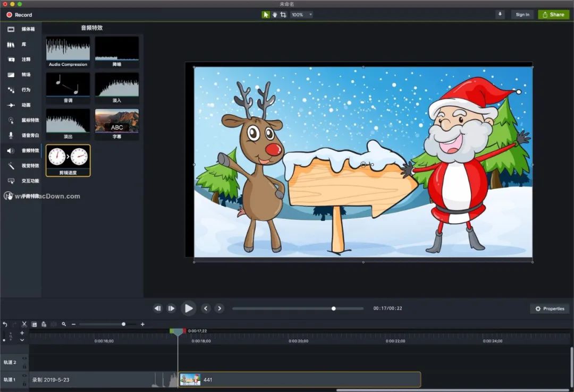Select the 剪辑速度 clip speed effect
Screen dimensions: 574x392
click(68, 160)
